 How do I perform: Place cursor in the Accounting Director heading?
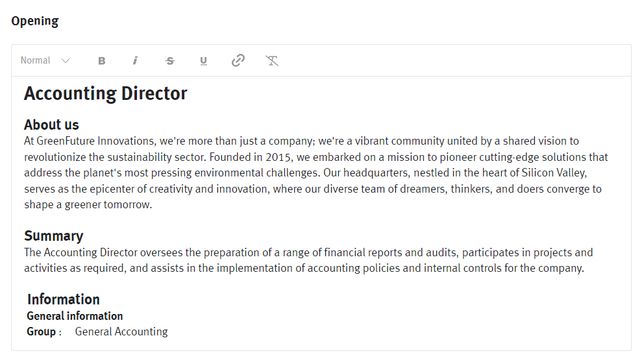click(x=105, y=93)
